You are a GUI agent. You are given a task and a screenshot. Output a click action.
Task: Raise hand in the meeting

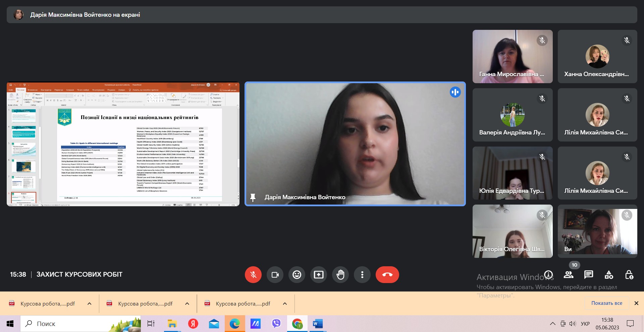(x=340, y=275)
